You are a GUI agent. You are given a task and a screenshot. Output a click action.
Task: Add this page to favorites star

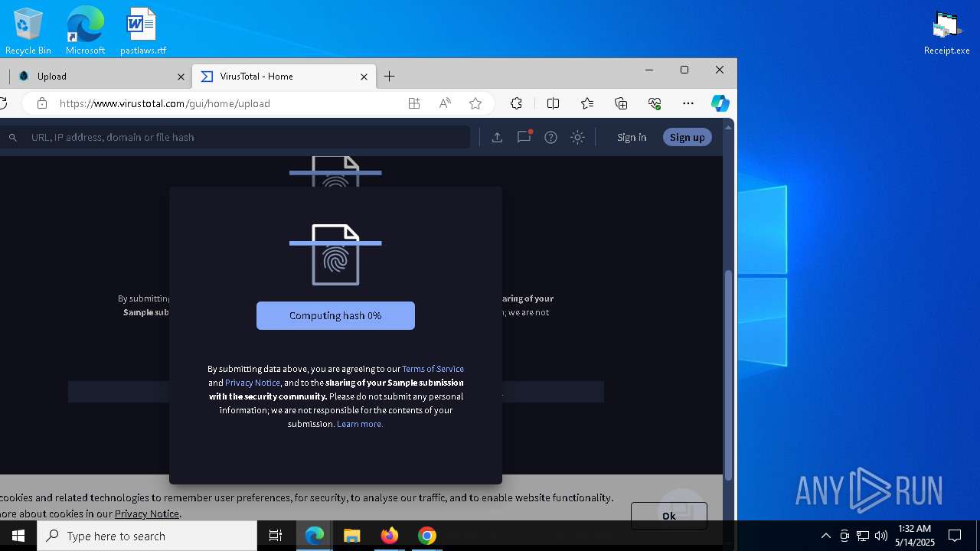[x=475, y=103]
